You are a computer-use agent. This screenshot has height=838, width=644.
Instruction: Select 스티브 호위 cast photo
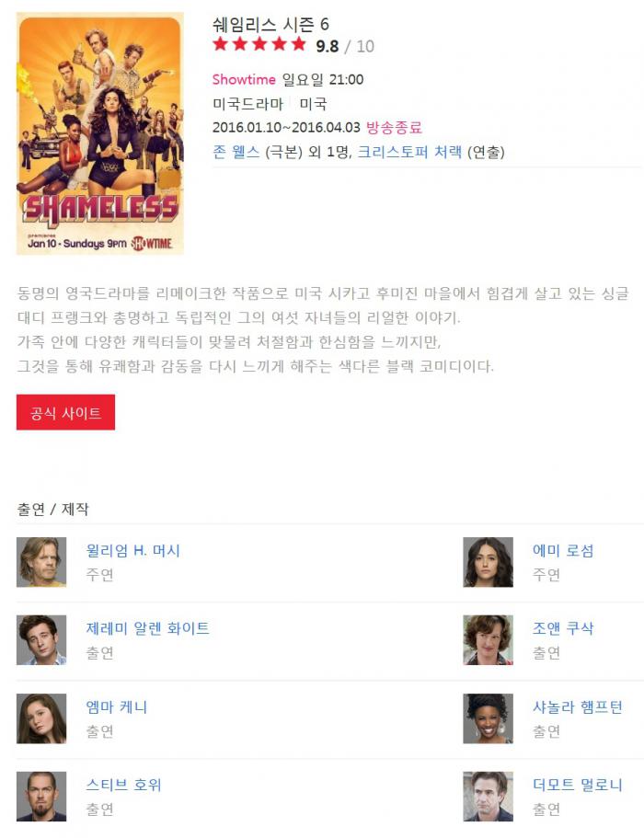tap(41, 797)
